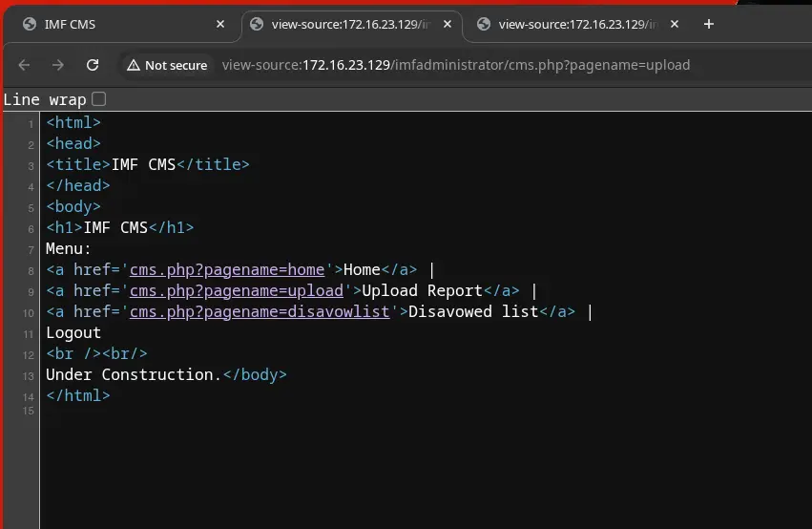
Task: Close the active view-source tab
Action: pyautogui.click(x=448, y=24)
